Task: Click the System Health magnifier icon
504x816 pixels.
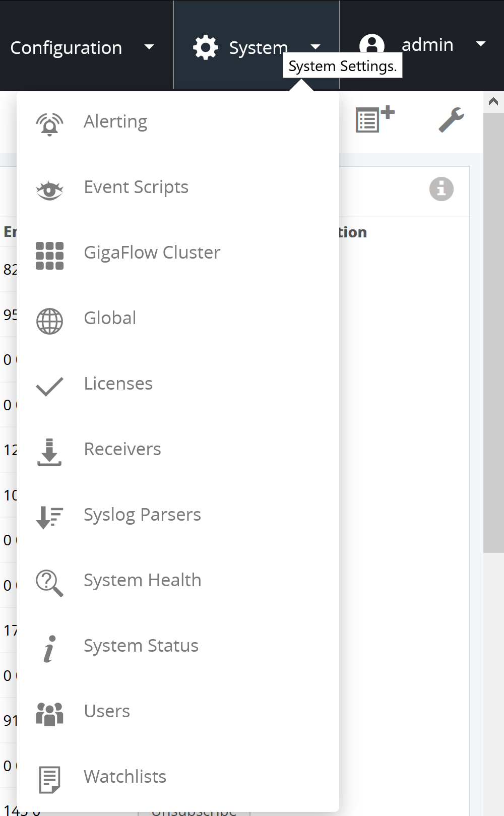Action: click(49, 583)
